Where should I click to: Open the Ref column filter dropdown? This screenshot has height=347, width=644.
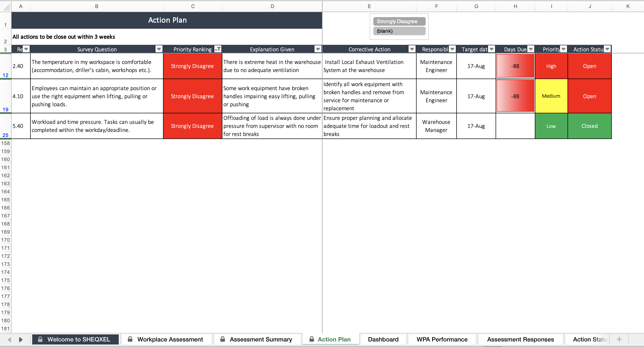[x=26, y=49]
